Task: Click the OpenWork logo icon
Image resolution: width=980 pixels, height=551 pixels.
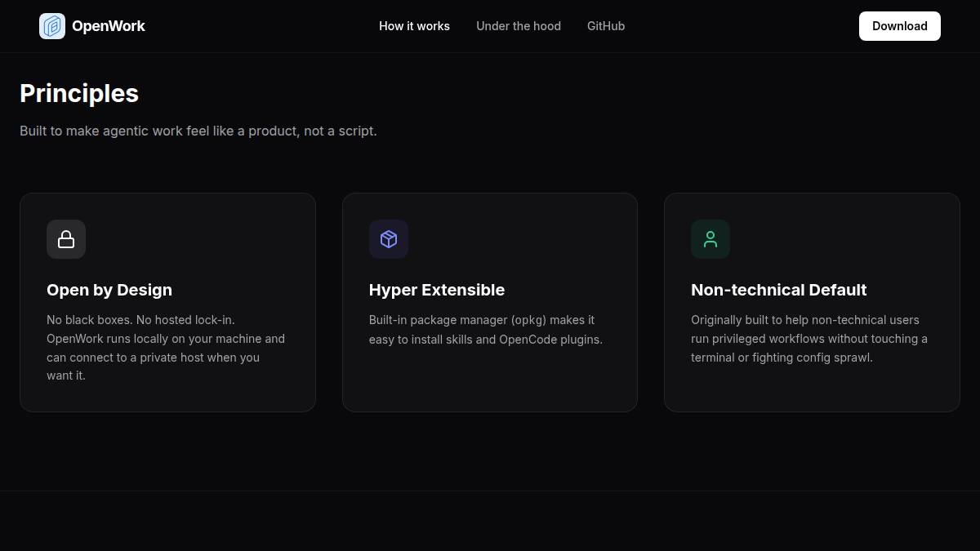Action: point(52,26)
